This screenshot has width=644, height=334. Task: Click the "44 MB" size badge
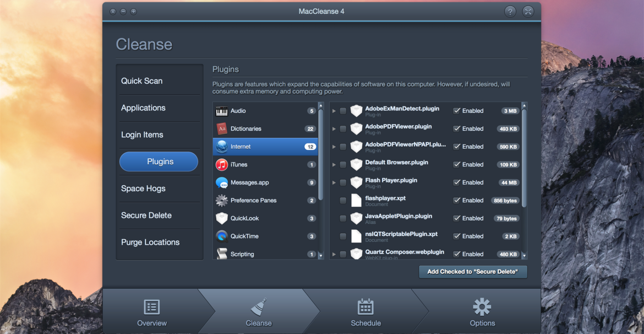509,182
